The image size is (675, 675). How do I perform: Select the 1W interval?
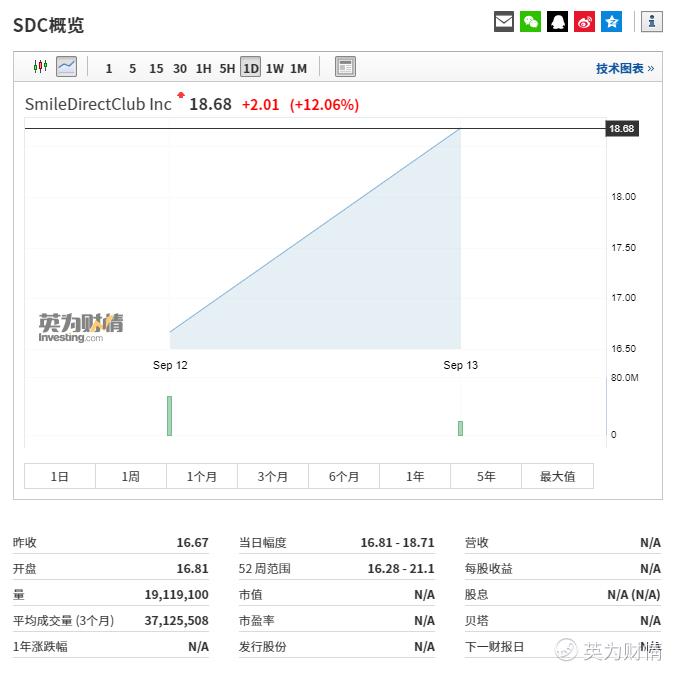[x=275, y=68]
